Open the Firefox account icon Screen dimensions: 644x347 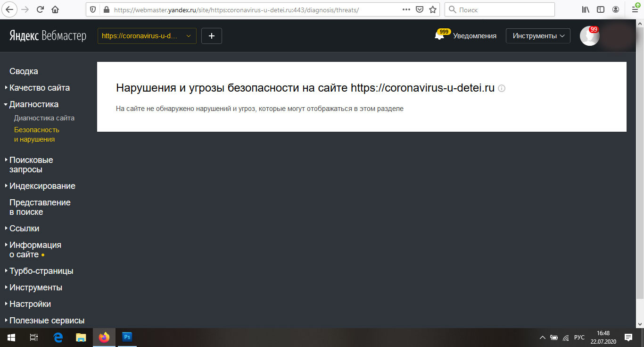click(x=616, y=9)
